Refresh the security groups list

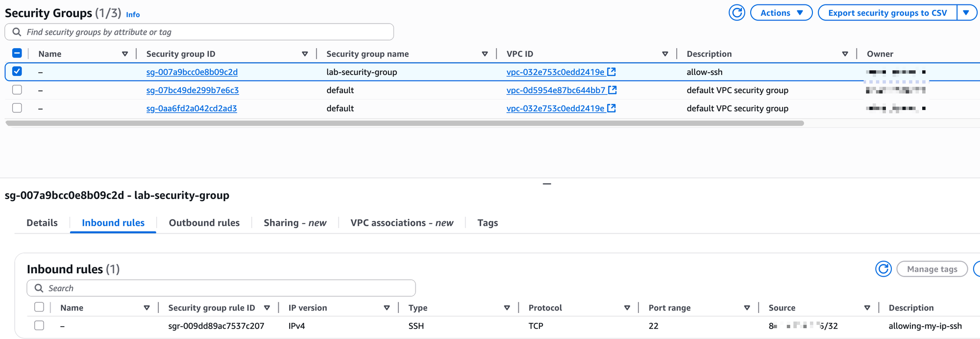pos(736,13)
